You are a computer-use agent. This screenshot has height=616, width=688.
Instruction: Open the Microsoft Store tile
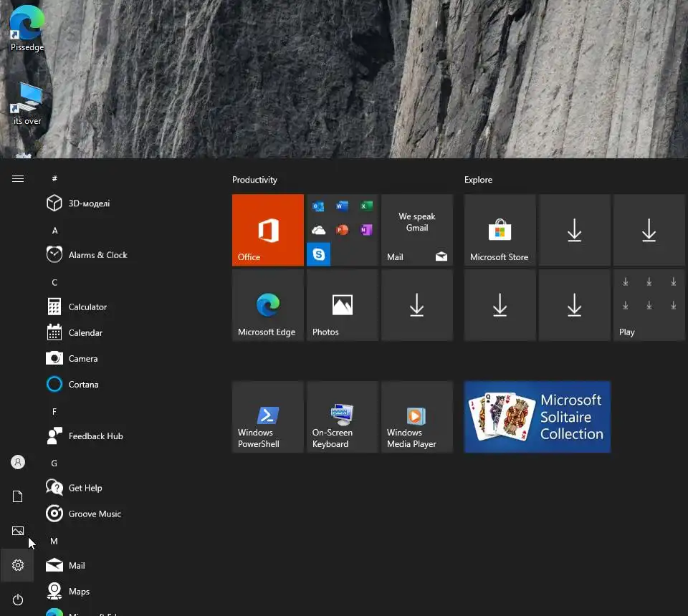pyautogui.click(x=500, y=230)
